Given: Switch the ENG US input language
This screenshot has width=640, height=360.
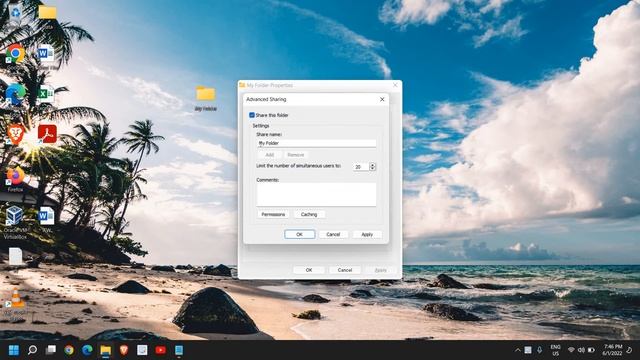Looking at the screenshot, I should [x=556, y=350].
